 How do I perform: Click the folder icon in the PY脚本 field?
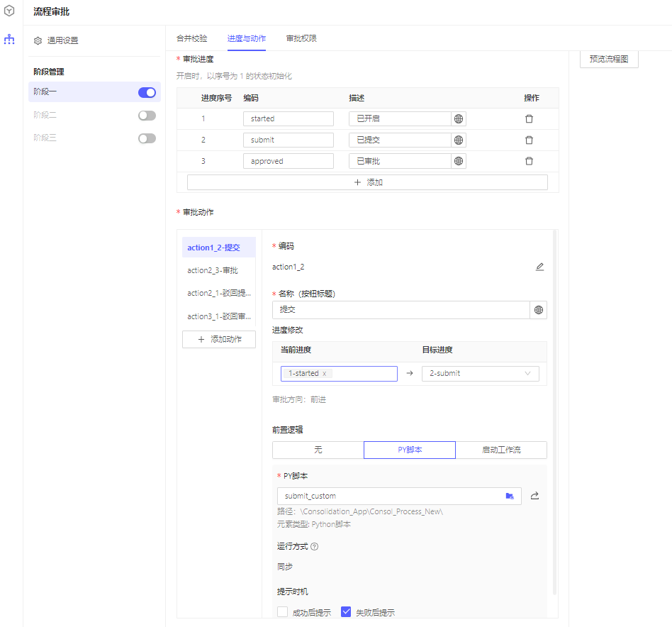point(510,496)
